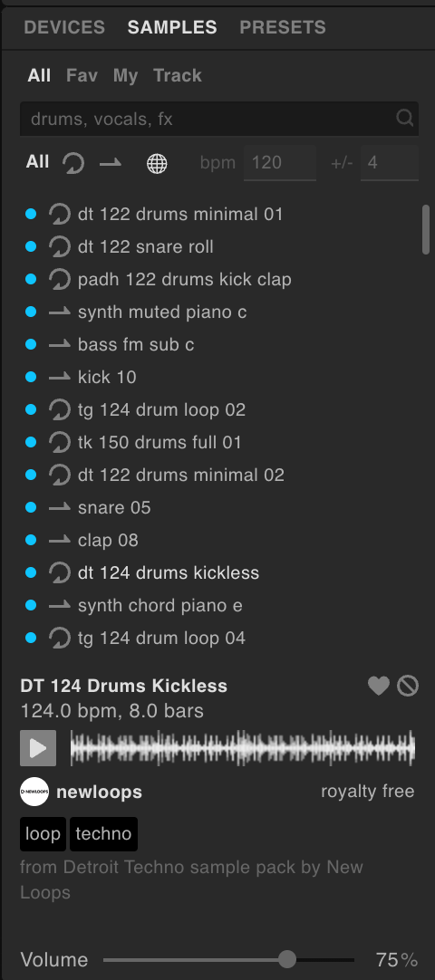Click the search magnifier icon
The image size is (435, 980).
click(405, 118)
